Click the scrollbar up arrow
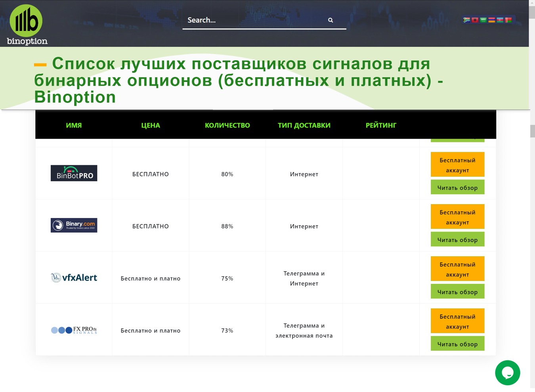 (x=532, y=3)
